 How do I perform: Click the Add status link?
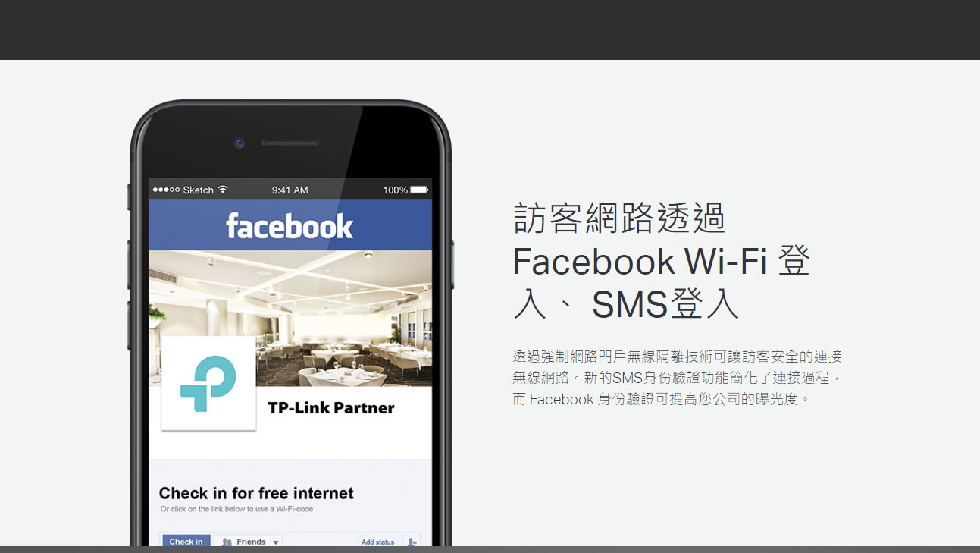[x=377, y=542]
